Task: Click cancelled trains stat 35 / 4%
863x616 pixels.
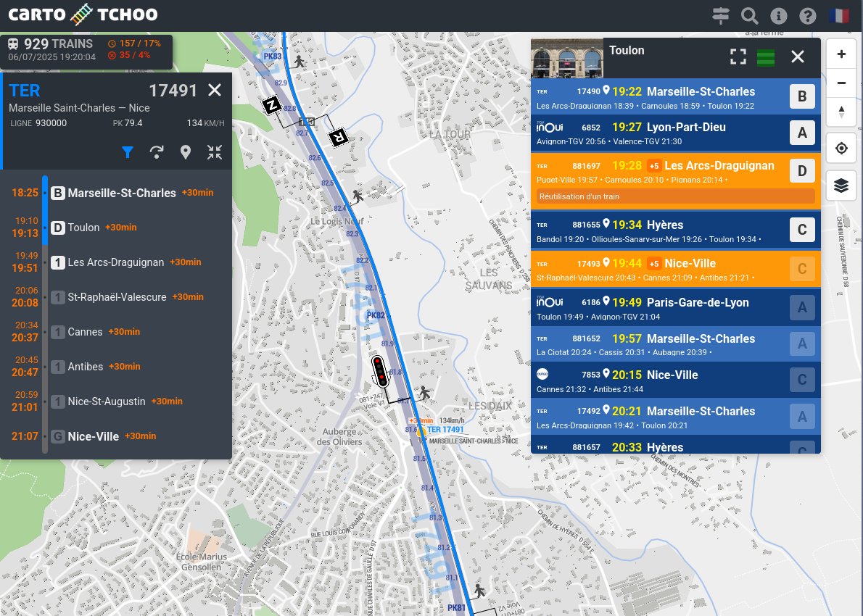Action: click(129, 55)
